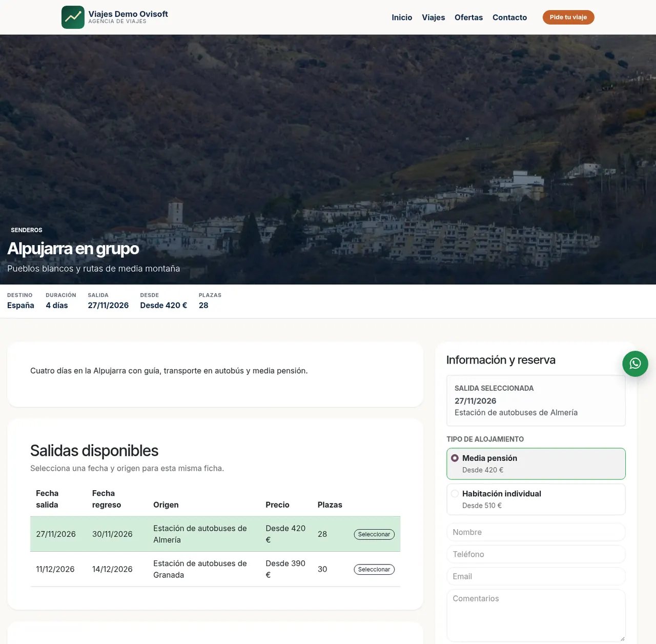Focus the Email input field
The image size is (656, 644).
tap(536, 576)
